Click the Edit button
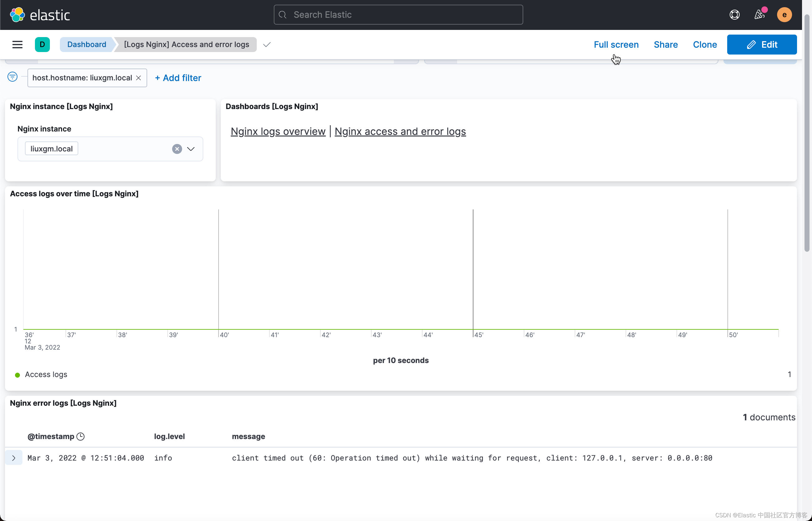The height and width of the screenshot is (521, 812). tap(761, 44)
